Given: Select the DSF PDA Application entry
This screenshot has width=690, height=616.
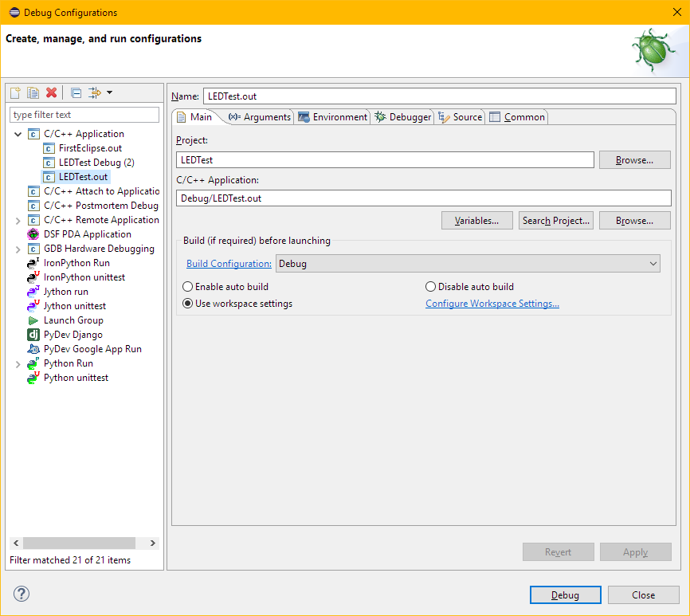Looking at the screenshot, I should (87, 234).
